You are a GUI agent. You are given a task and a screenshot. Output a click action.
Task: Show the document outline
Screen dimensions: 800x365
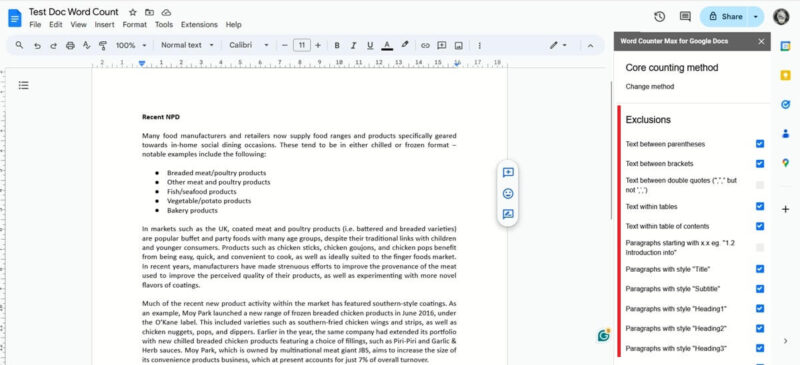(23, 85)
